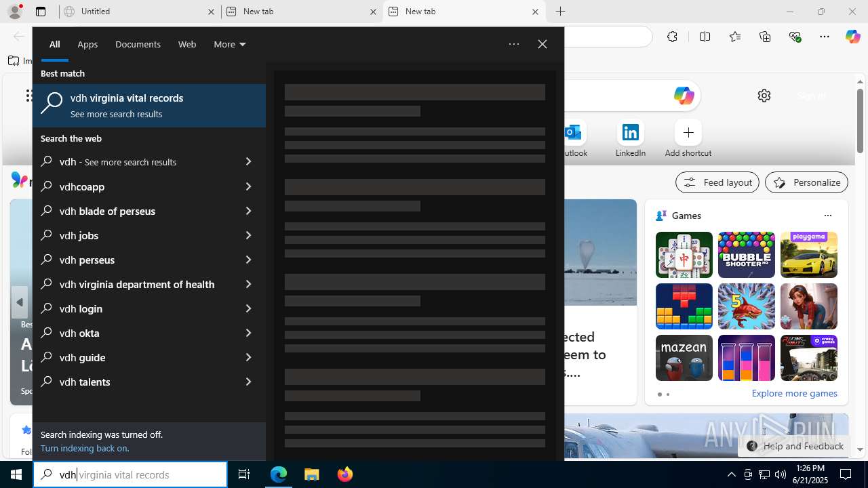Close the untitled browser tab

click(211, 12)
